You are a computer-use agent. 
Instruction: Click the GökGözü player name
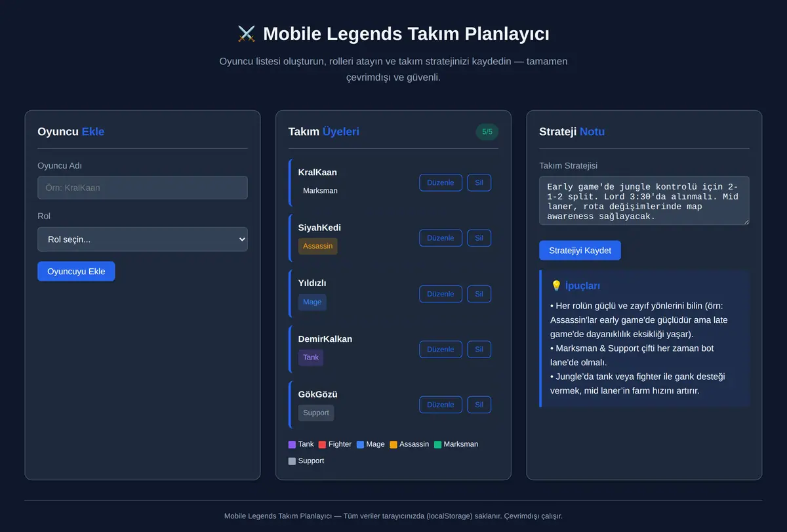tap(318, 394)
